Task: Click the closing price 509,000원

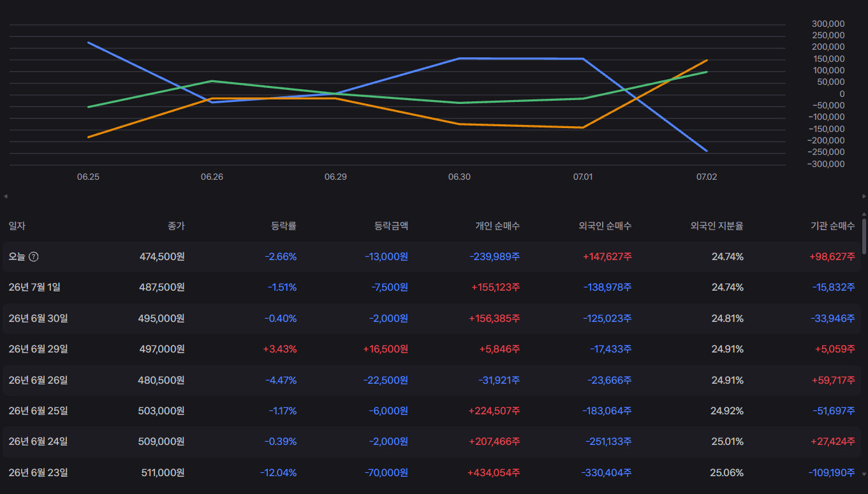Action: [x=161, y=442]
